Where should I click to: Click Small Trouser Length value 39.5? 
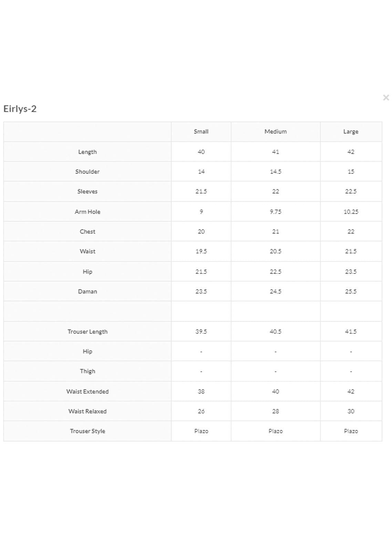(x=201, y=332)
